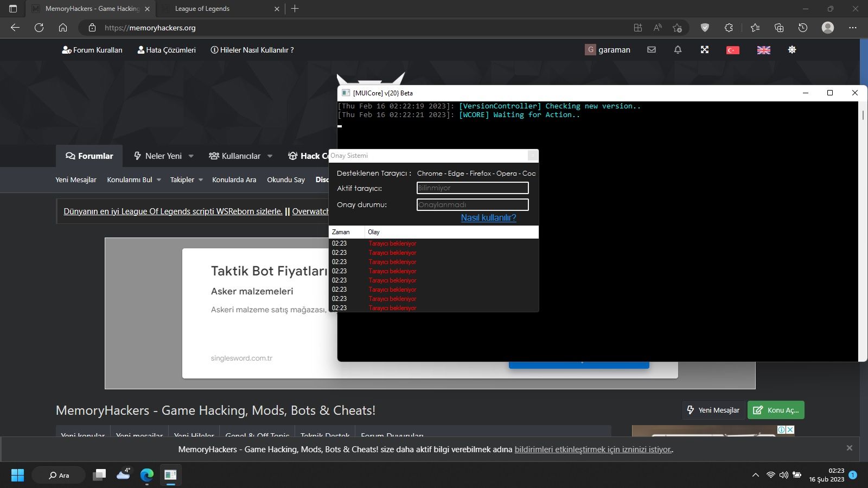Refresh the MemoryHackers page
This screenshot has width=868, height=488.
click(39, 28)
